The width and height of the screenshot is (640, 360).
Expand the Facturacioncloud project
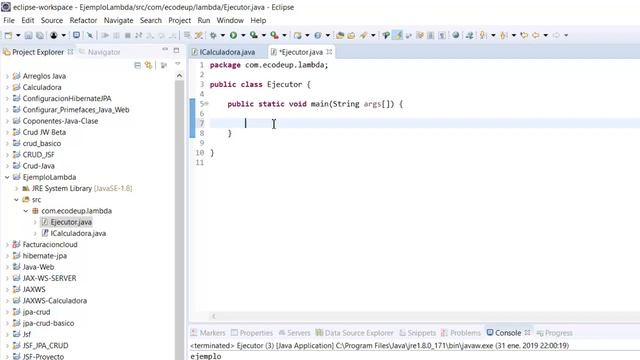pyautogui.click(x=7, y=244)
